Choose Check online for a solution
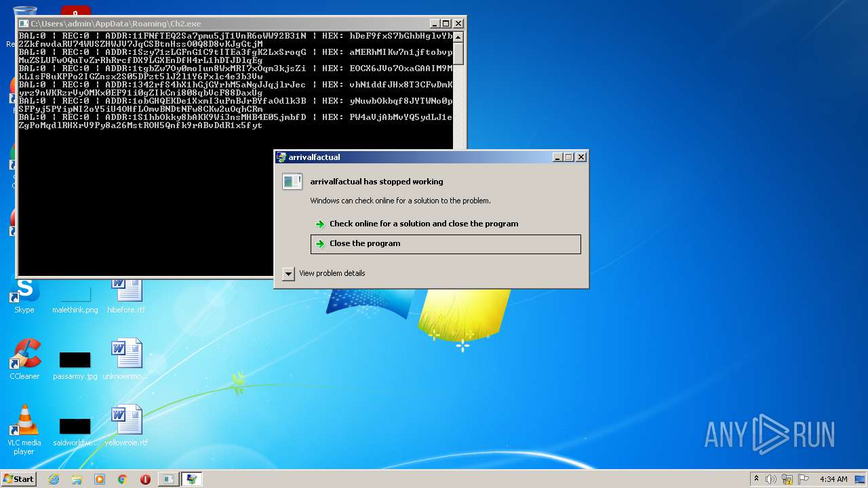Image resolution: width=868 pixels, height=488 pixels. click(x=424, y=224)
